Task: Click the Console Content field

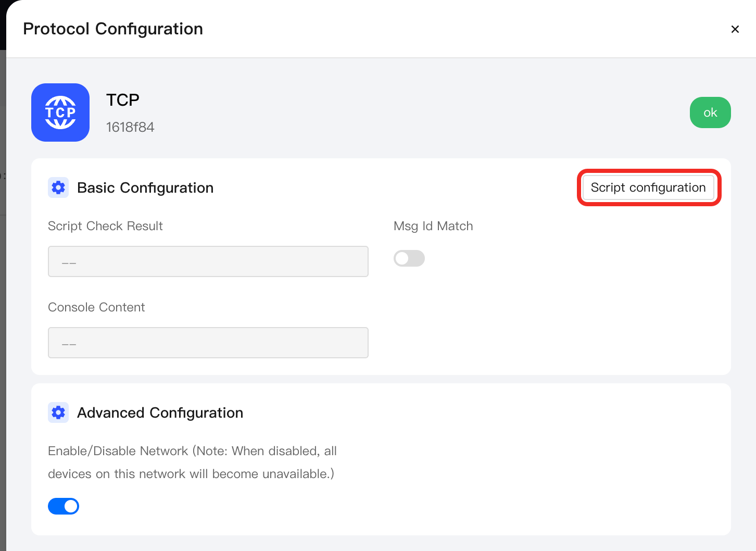Action: [208, 343]
